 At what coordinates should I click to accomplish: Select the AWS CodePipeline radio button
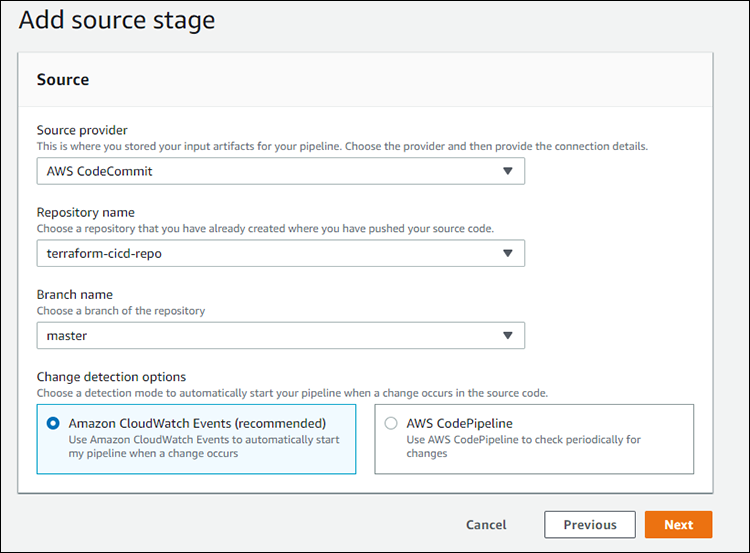click(x=391, y=423)
